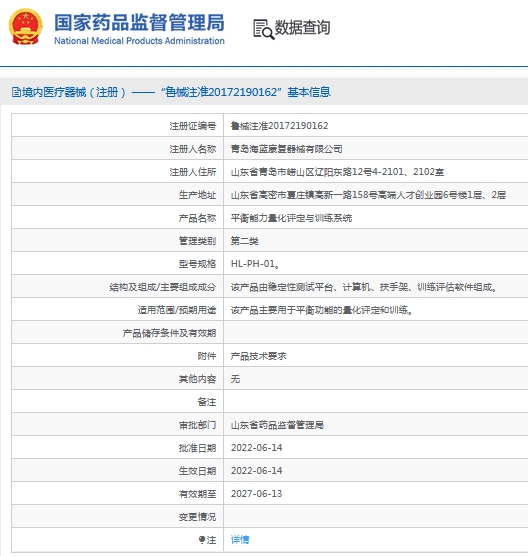Image resolution: width=528 pixels, height=556 pixels.
Task: Click the 生产地址 label
Action: (x=198, y=195)
